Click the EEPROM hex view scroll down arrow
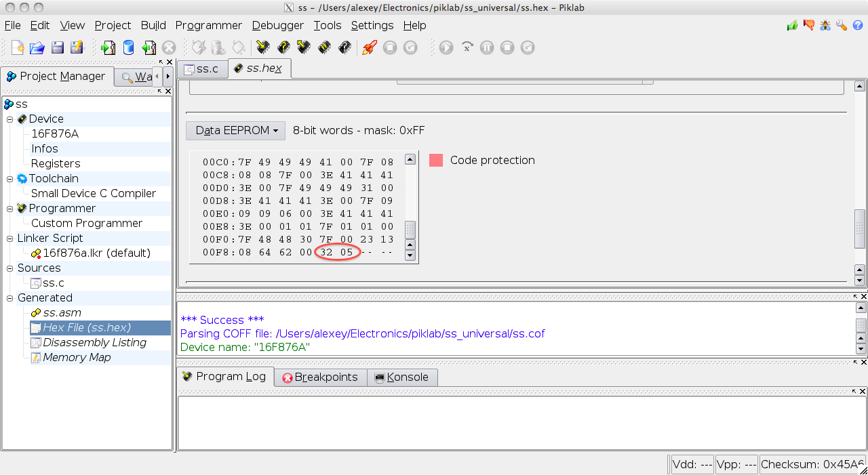868x475 pixels. coord(410,255)
